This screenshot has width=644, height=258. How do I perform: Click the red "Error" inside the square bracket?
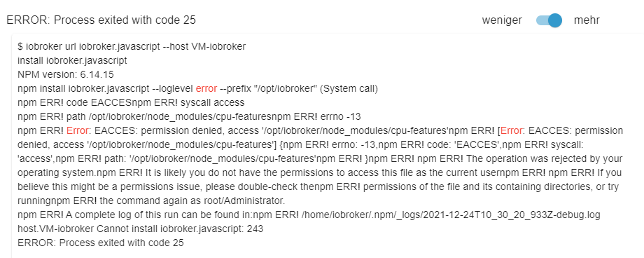511,131
